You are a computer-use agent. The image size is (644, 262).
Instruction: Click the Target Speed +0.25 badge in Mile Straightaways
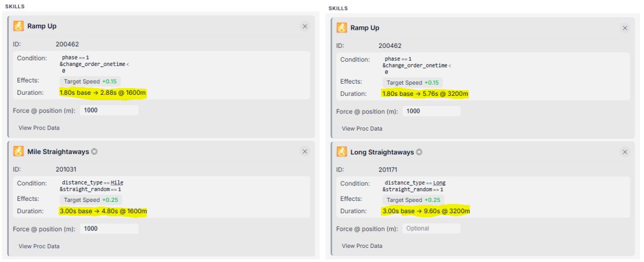[x=91, y=199]
